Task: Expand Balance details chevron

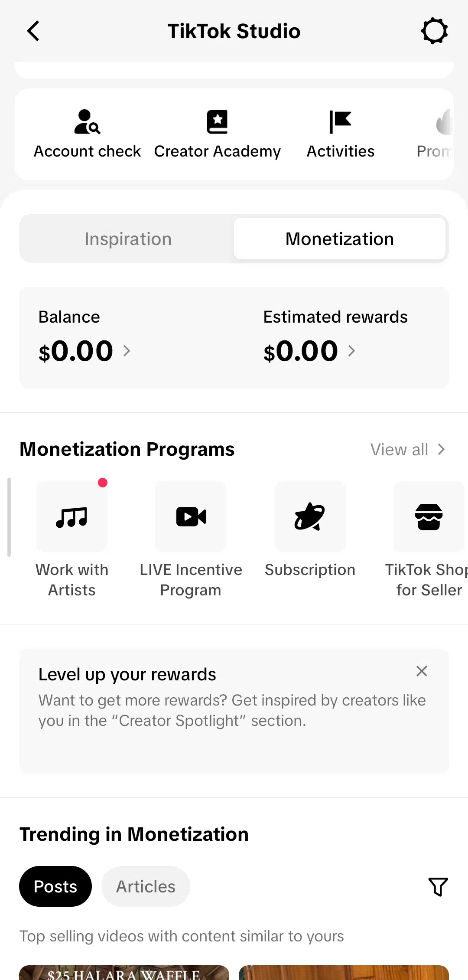Action: 127,351
